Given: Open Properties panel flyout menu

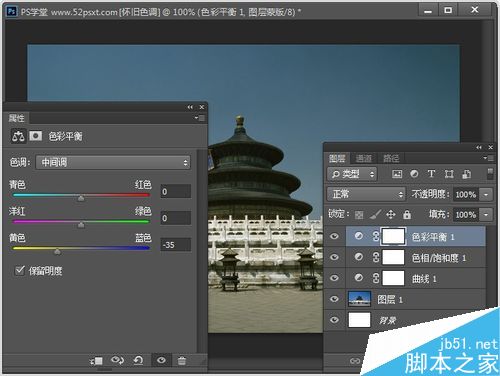Looking at the screenshot, I should click(200, 118).
